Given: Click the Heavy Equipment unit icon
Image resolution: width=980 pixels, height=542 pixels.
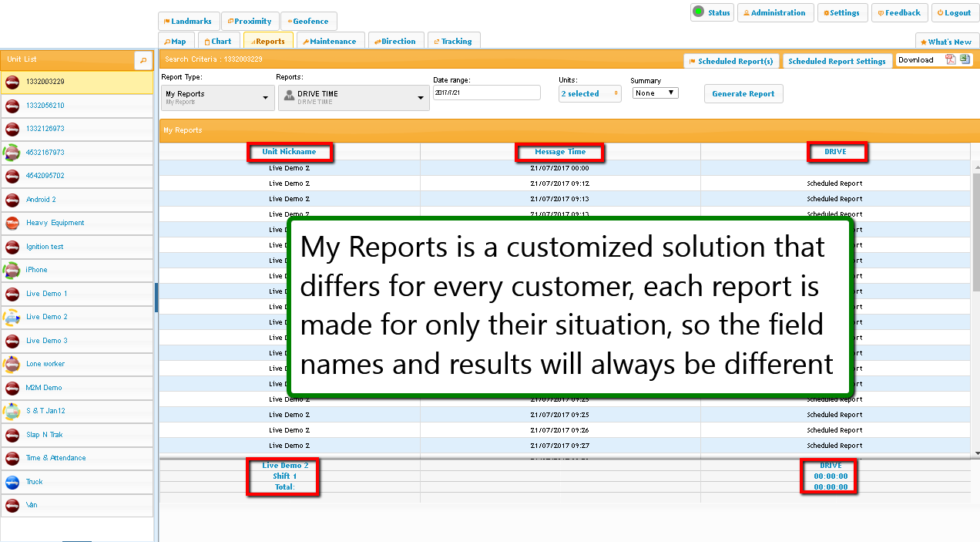Looking at the screenshot, I should tap(12, 223).
